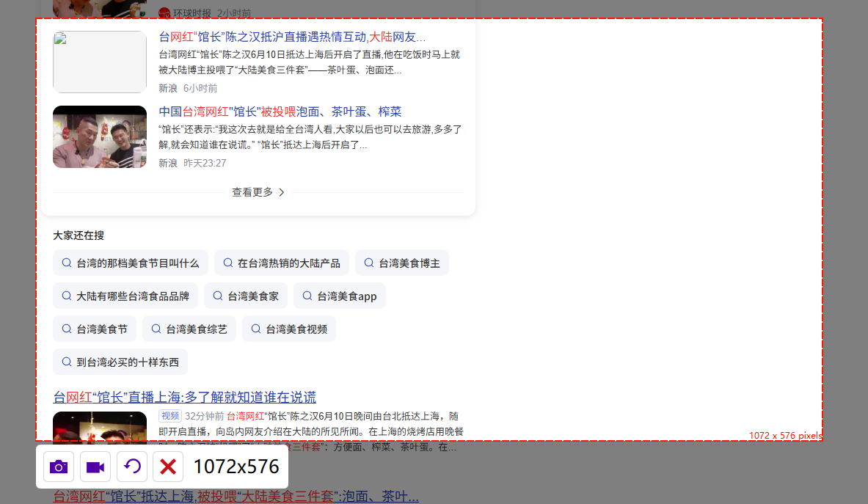Click 新浪 source under 6小时前 article

(168, 88)
